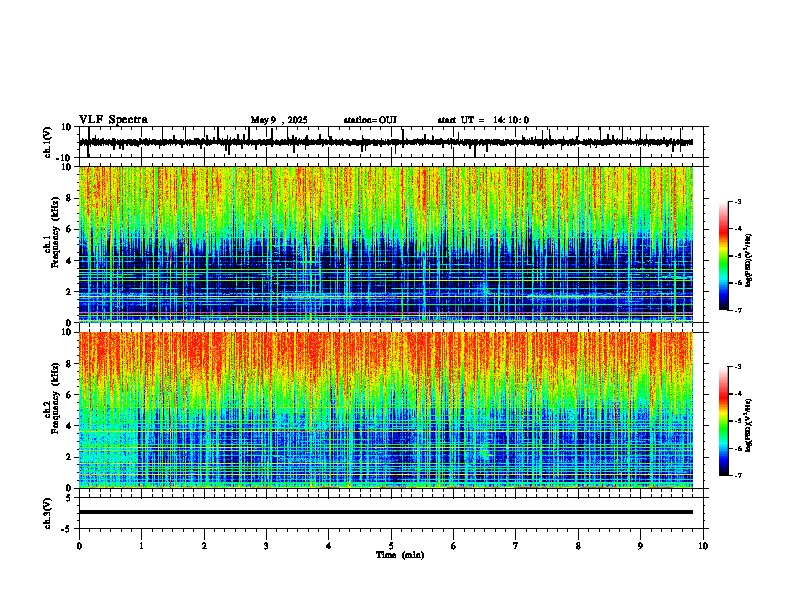
Task: Click the 'ch.3(V)' axis label
Action: (x=48, y=513)
